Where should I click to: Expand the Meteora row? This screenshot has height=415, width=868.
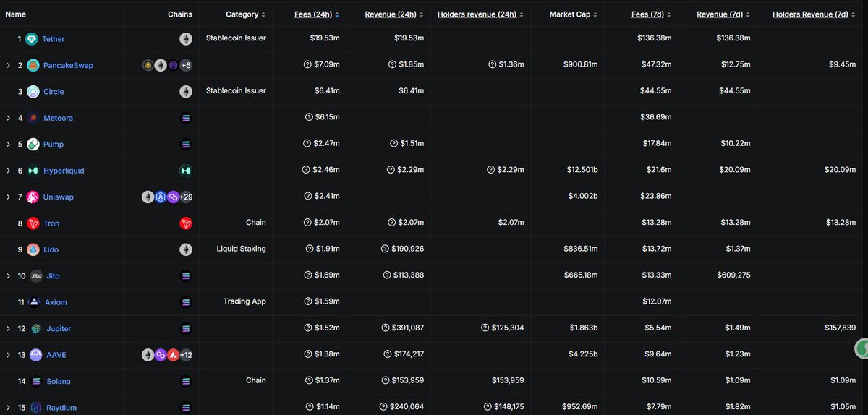8,118
